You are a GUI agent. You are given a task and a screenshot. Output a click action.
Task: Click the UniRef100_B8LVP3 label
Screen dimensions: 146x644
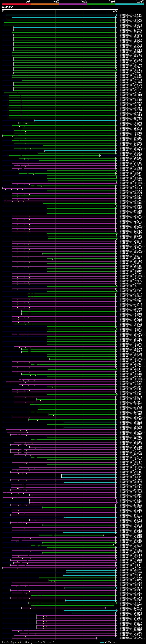131,337
